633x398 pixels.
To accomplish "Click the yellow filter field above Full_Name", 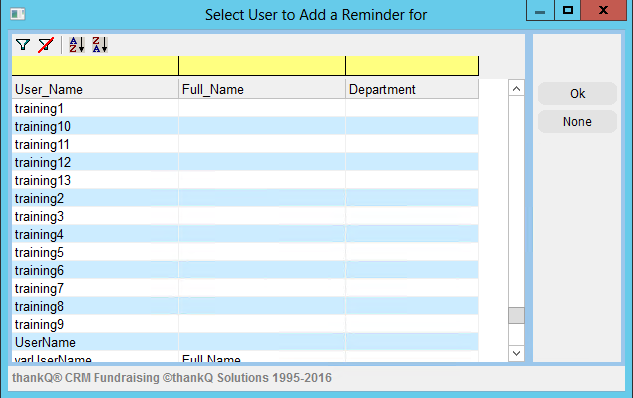I will 262,66.
